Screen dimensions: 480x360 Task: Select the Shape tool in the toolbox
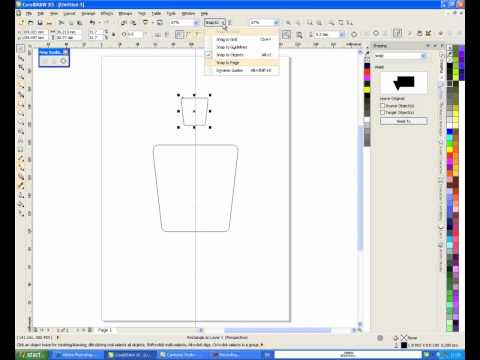tap(21, 59)
